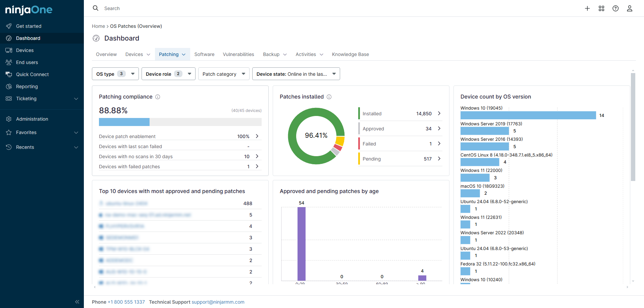The image size is (644, 308).
Task: Click the support@ninjarmm.com email link
Action: point(218,302)
